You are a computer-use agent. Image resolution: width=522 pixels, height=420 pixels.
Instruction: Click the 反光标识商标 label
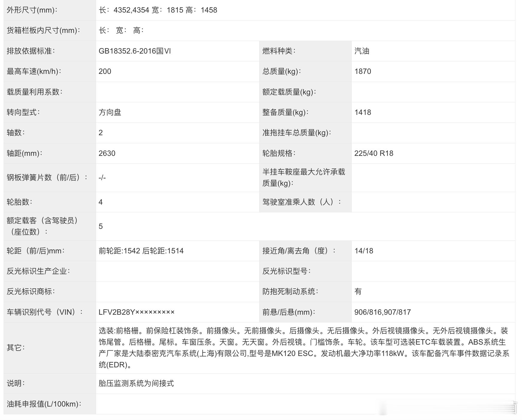tap(31, 292)
